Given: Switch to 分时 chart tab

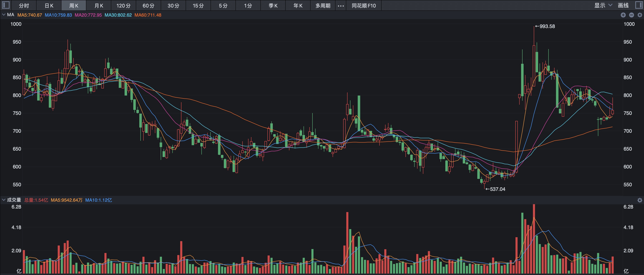Looking at the screenshot, I should pyautogui.click(x=24, y=6).
